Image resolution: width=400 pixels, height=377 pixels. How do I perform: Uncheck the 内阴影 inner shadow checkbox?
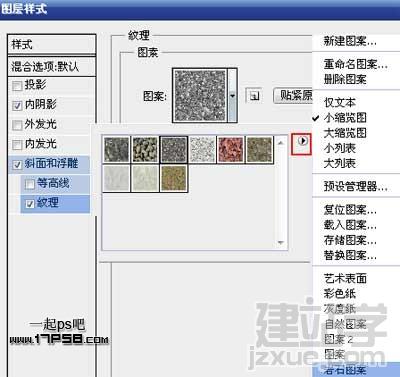click(x=17, y=106)
